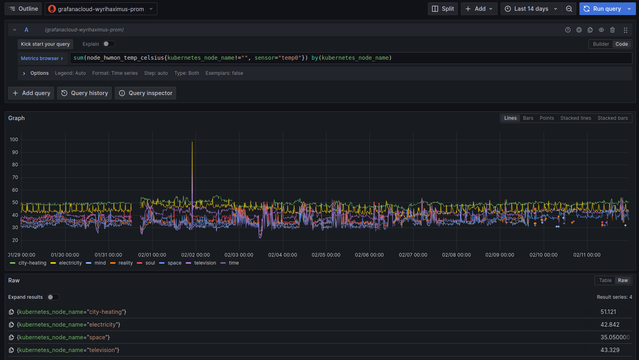Click the Result series: 4 label
639x360 pixels.
click(x=614, y=297)
